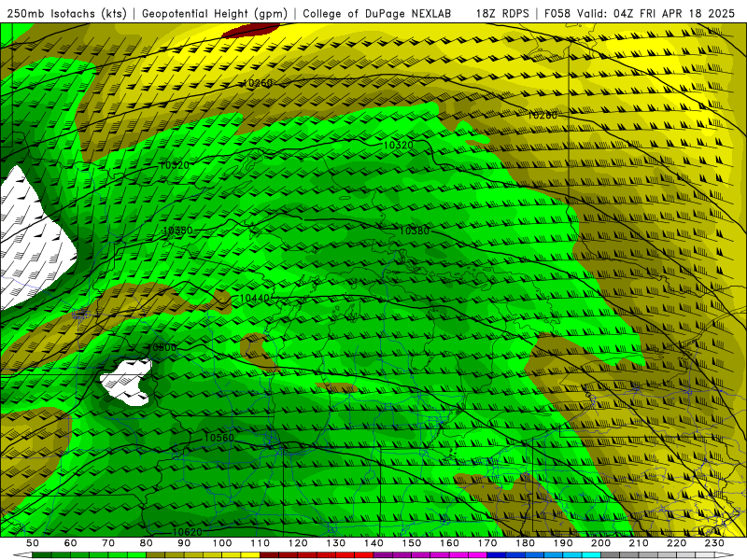Select the 200 legend number
The height and width of the screenshot is (560, 747).
600,543
